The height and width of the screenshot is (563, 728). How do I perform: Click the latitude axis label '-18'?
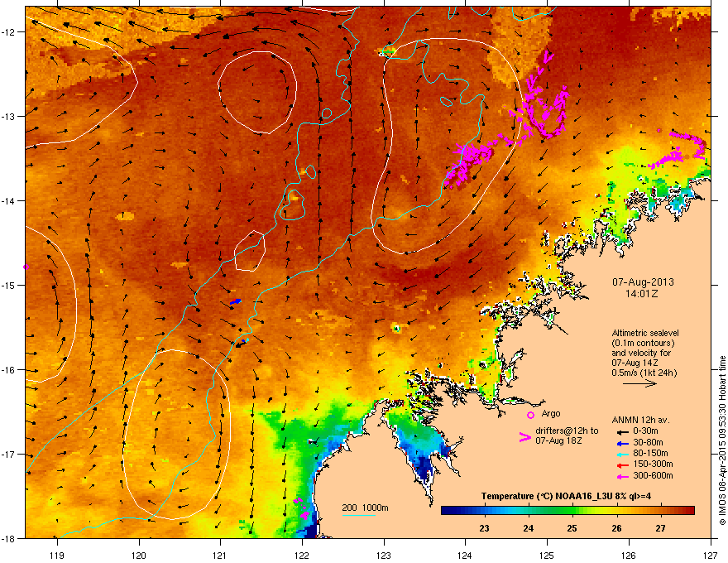8,538
